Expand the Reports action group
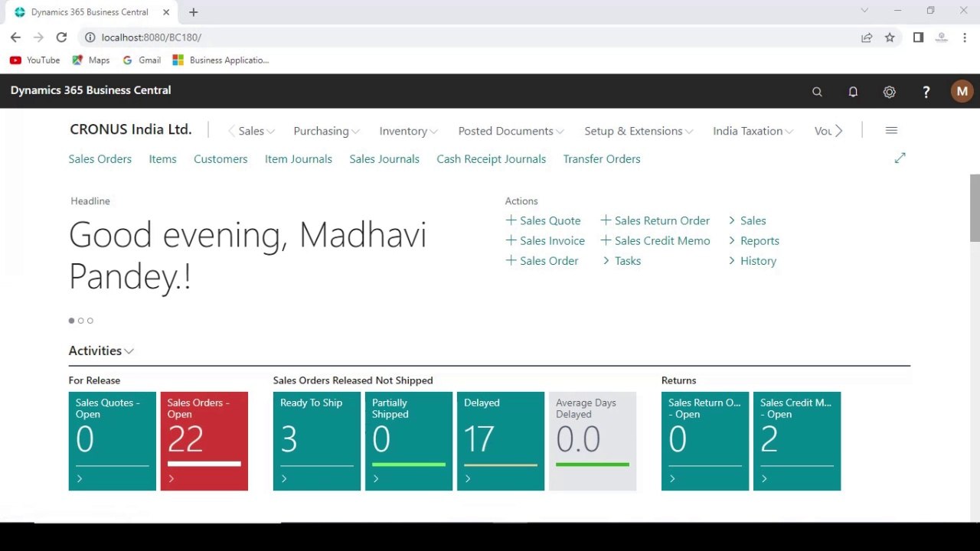The image size is (980, 551). 753,240
